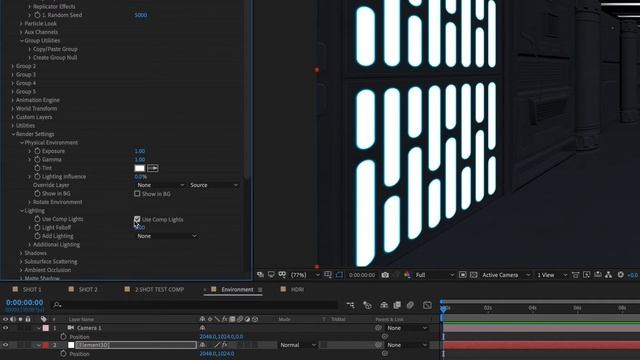The image size is (640, 360).
Task: Enable the Show in BG checkbox
Action: pos(137,194)
